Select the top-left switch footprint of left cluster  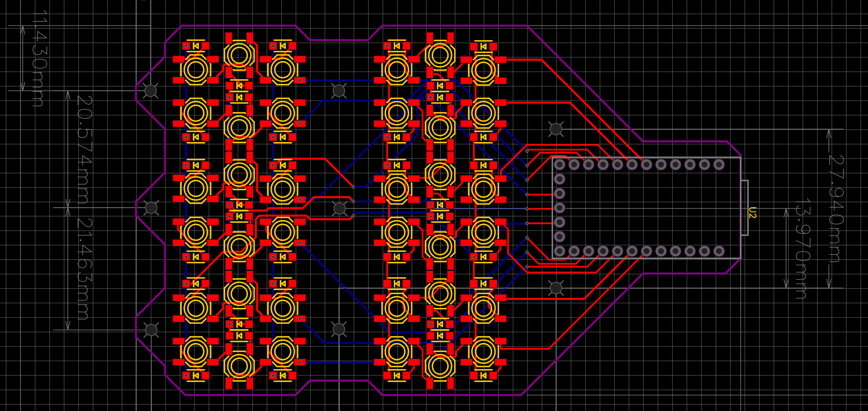click(x=196, y=70)
